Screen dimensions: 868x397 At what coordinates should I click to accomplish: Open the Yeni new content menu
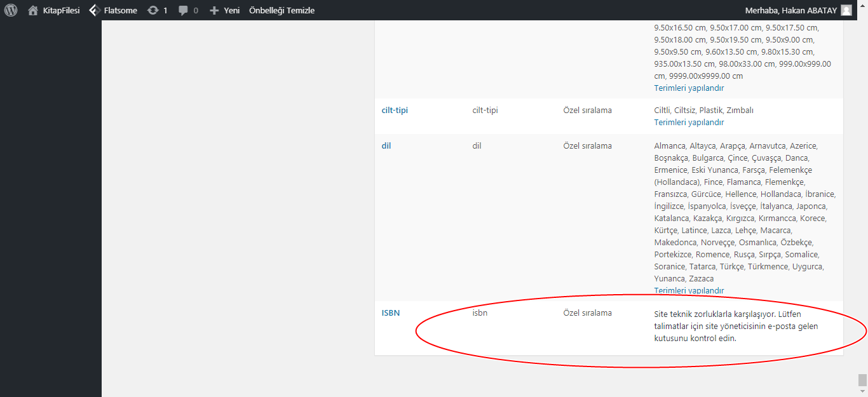231,10
